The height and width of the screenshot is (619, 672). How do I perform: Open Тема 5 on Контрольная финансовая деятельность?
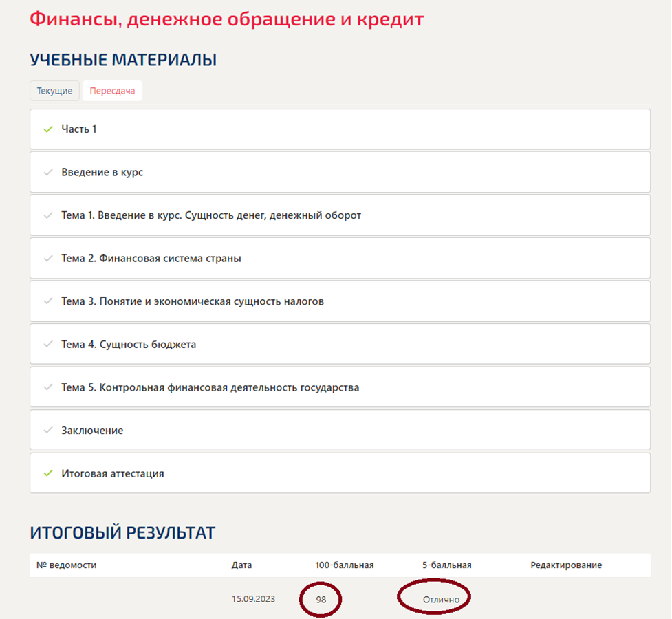[x=340, y=387]
